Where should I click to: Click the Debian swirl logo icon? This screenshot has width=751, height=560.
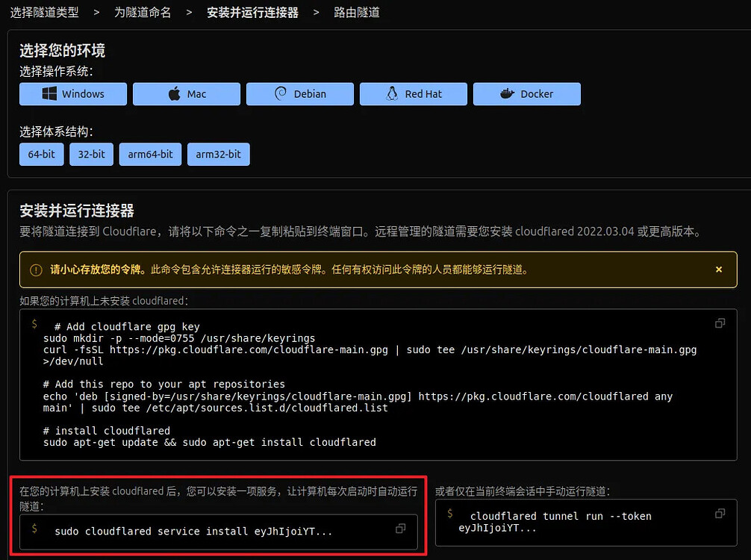coord(280,93)
